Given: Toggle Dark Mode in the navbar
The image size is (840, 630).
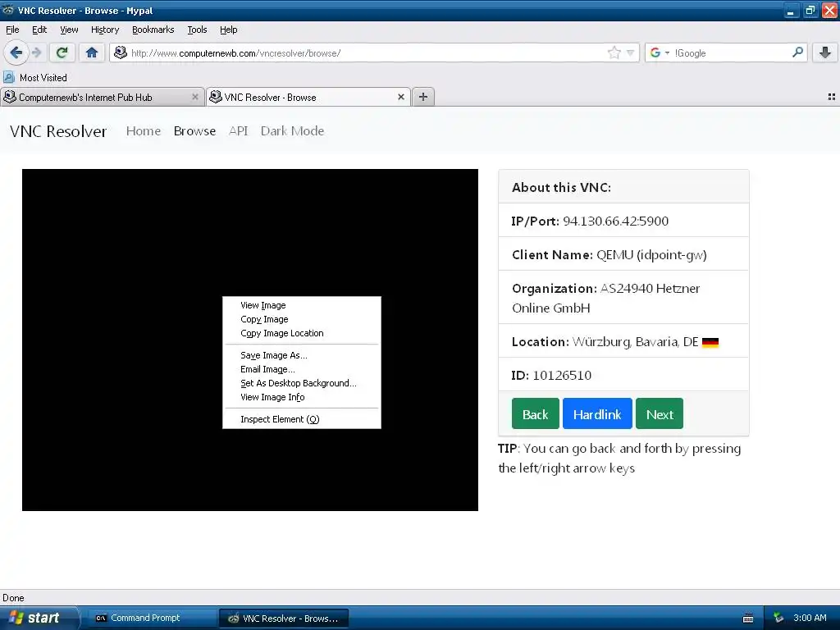Looking at the screenshot, I should click(x=292, y=131).
